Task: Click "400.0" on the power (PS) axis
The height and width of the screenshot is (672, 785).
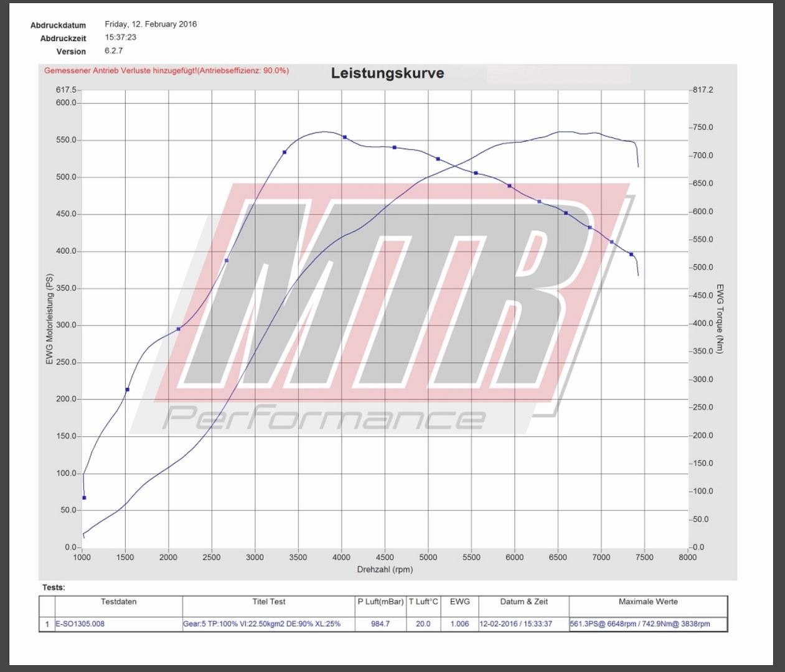Action: point(66,251)
